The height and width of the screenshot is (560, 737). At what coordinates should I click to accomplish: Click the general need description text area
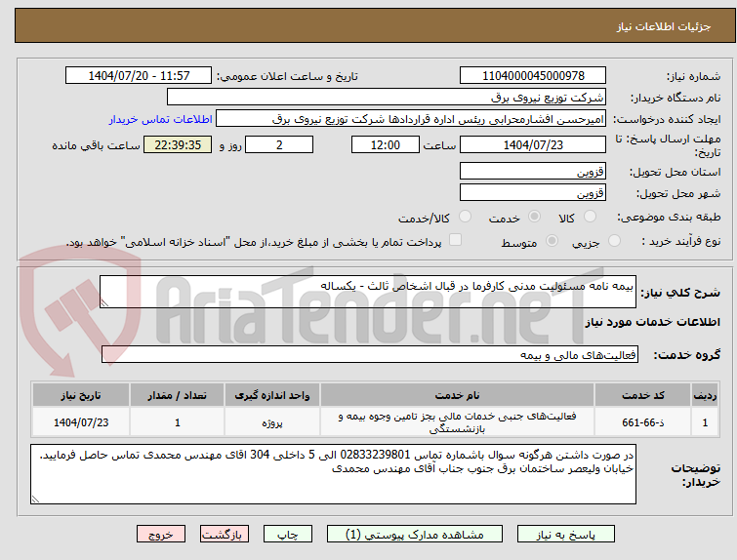click(x=368, y=292)
